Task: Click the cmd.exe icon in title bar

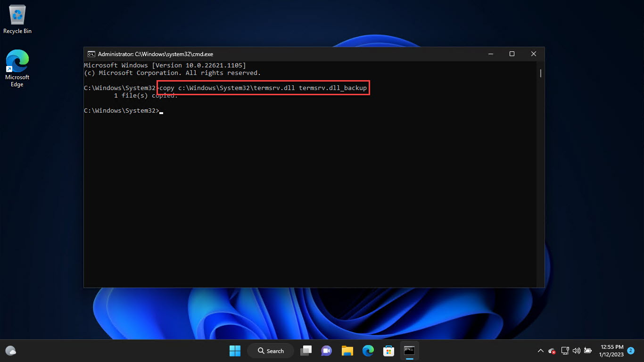Action: pyautogui.click(x=91, y=54)
